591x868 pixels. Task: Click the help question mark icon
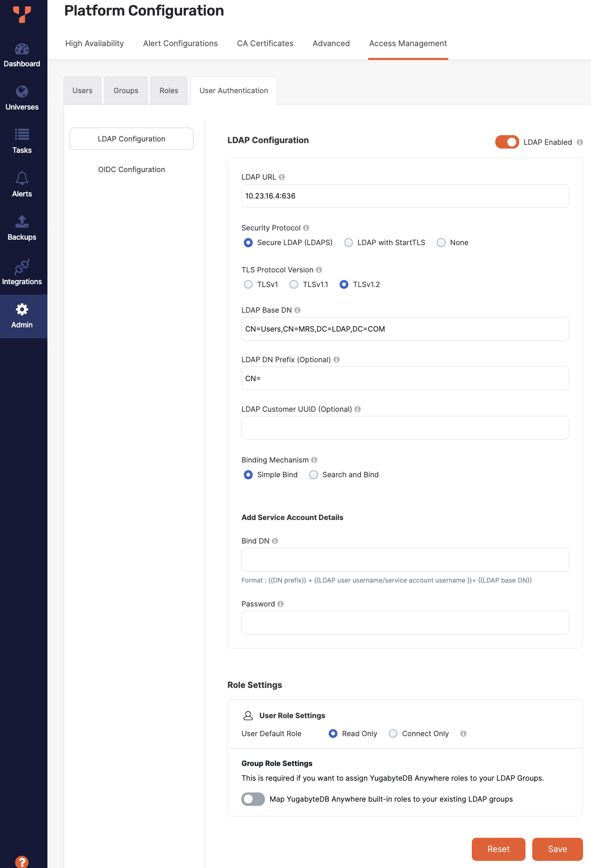coord(22,862)
